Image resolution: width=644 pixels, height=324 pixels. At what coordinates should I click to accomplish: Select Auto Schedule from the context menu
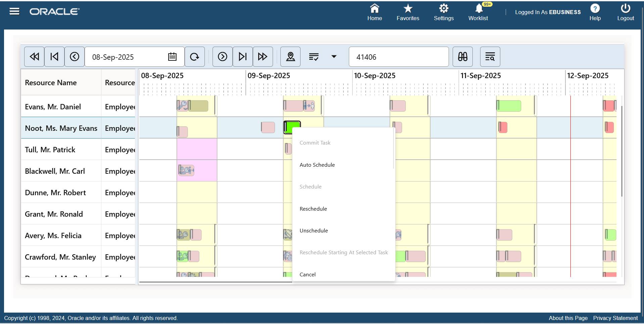pyautogui.click(x=317, y=165)
